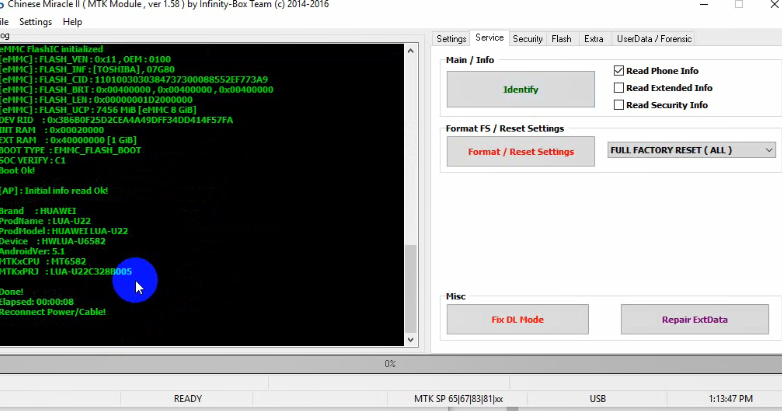
Task: Click the log scrollbar down arrow
Action: (x=410, y=340)
